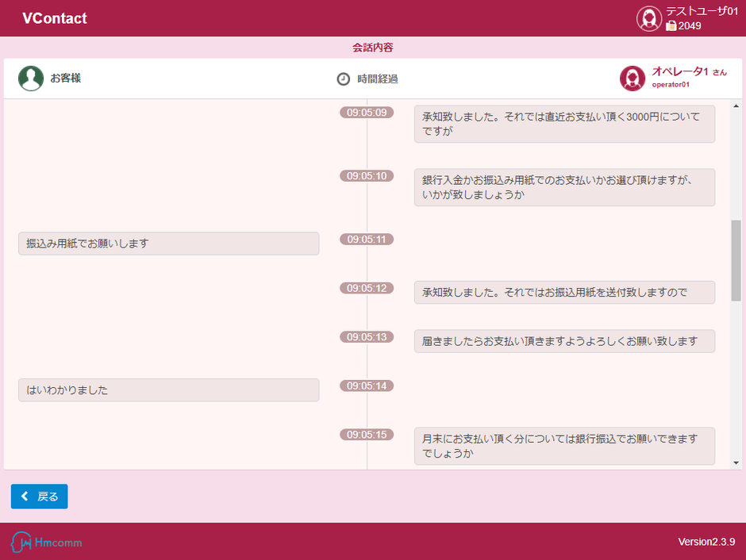746x560 pixels.
Task: Click the message about 銀行振込 payment
Action: click(x=564, y=446)
